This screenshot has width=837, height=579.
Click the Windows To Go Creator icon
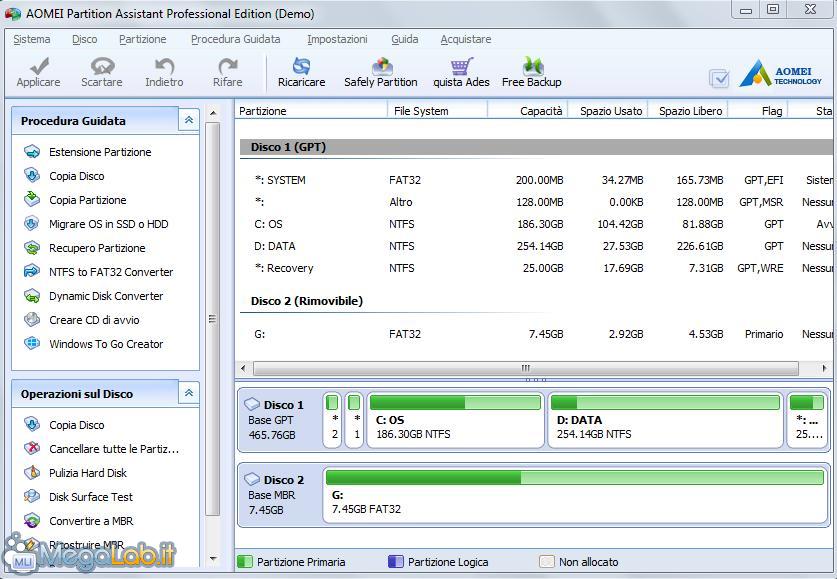(x=32, y=344)
